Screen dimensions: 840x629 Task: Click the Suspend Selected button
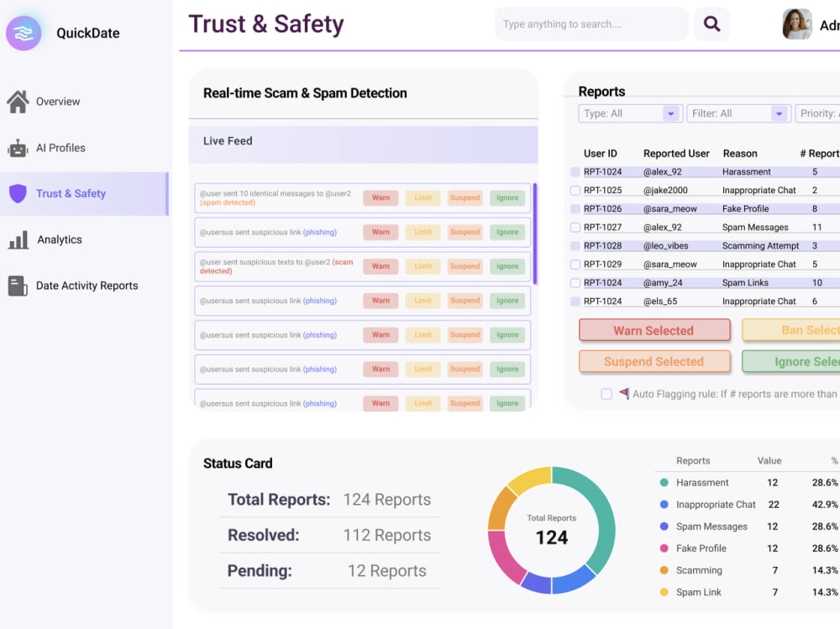654,362
